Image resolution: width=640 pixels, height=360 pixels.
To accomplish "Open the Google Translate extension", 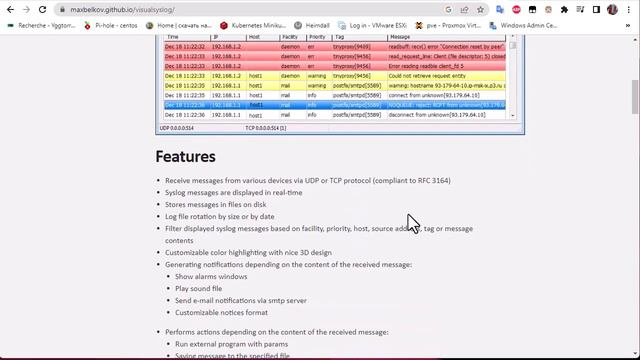I will (x=500, y=9).
